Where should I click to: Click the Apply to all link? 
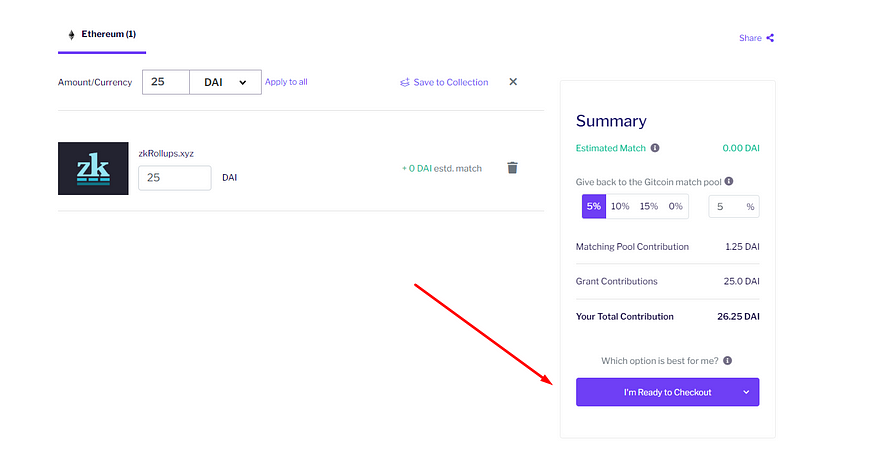click(286, 82)
